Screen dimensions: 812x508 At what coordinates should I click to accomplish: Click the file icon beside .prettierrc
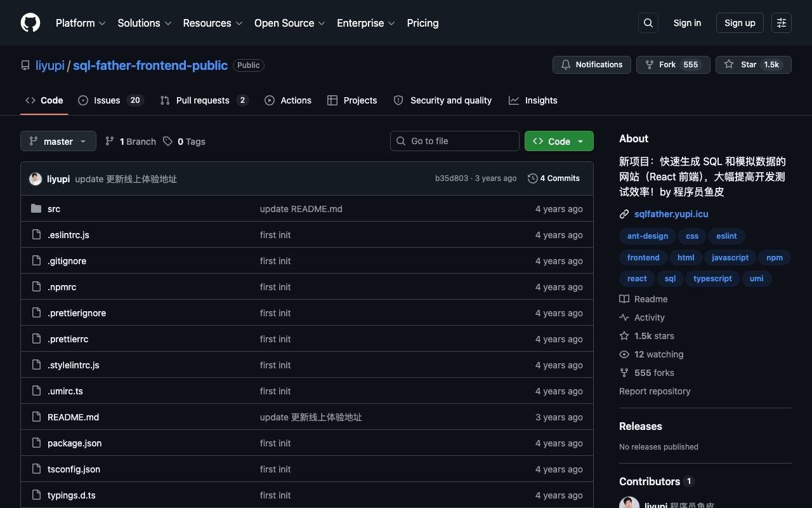coord(36,339)
